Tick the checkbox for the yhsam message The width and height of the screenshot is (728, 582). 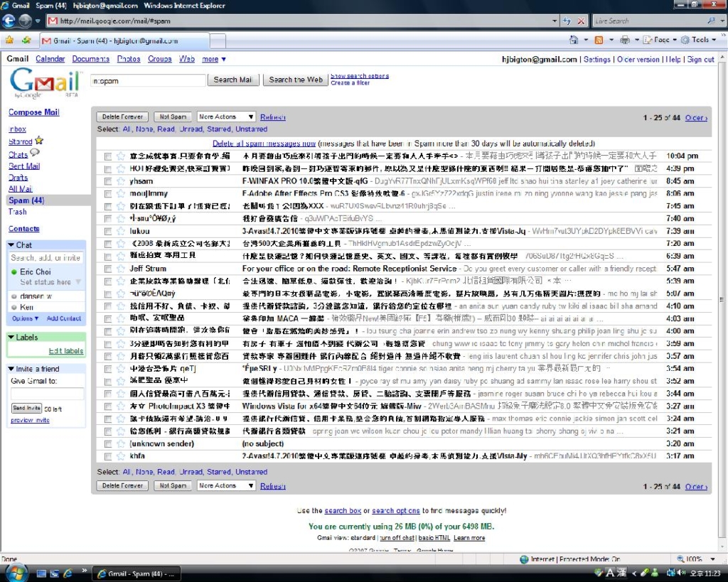coord(108,181)
